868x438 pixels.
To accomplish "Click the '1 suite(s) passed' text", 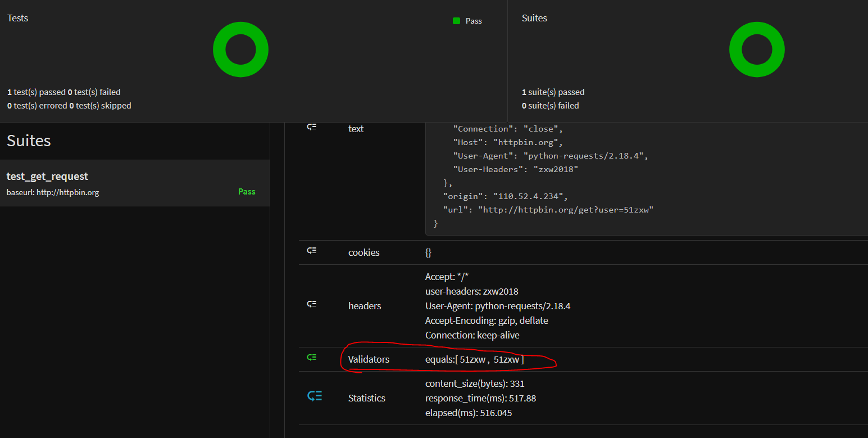I will [x=553, y=92].
